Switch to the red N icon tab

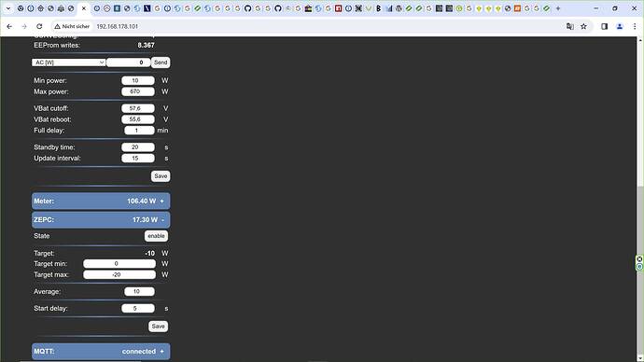[338, 8]
